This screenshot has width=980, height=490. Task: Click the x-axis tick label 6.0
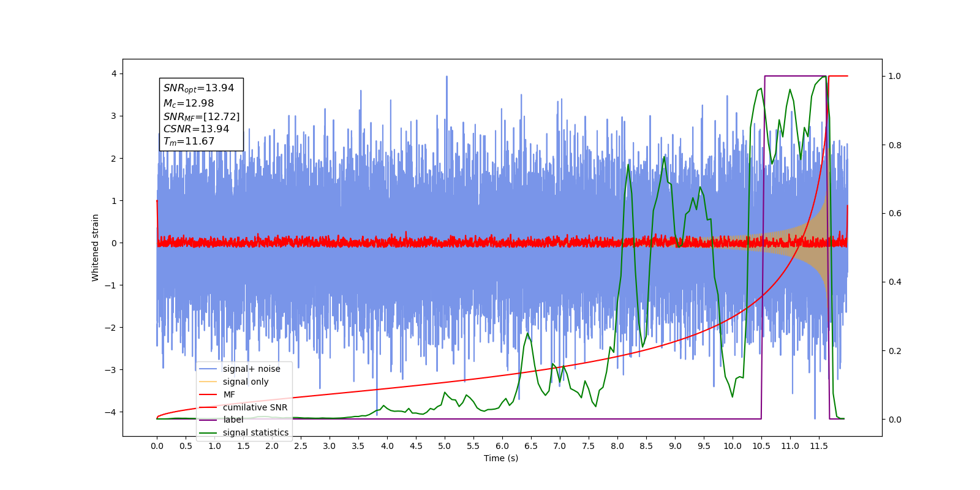[502, 446]
